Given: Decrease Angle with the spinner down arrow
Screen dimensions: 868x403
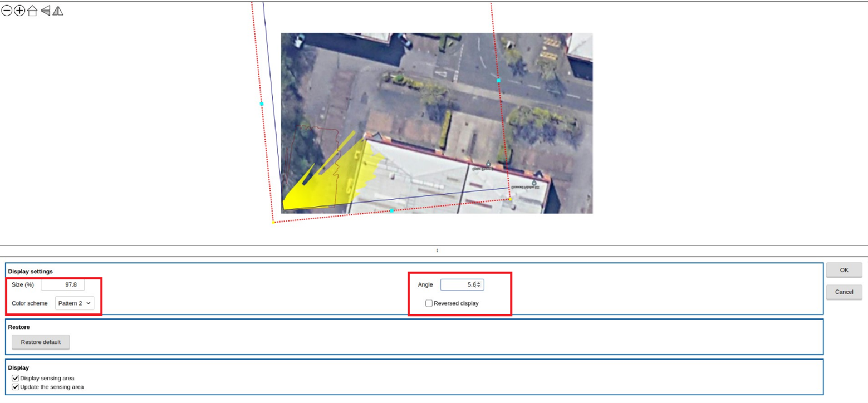Looking at the screenshot, I should tap(479, 287).
